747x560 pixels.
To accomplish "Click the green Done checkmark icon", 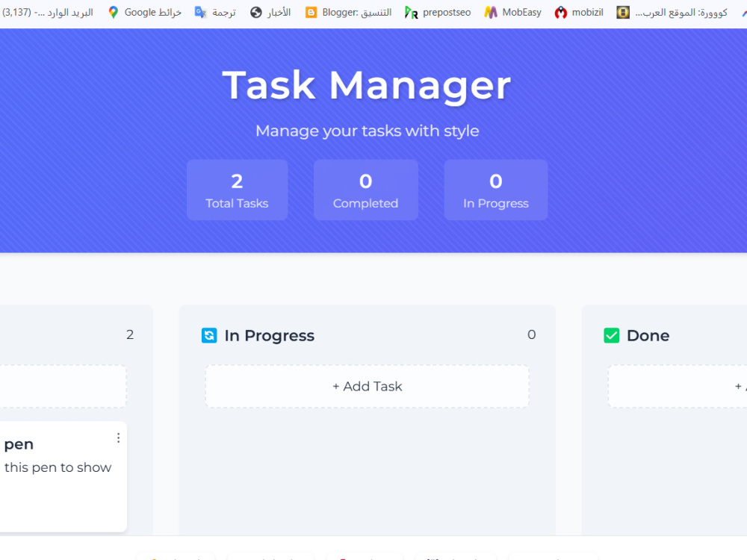I will click(612, 335).
